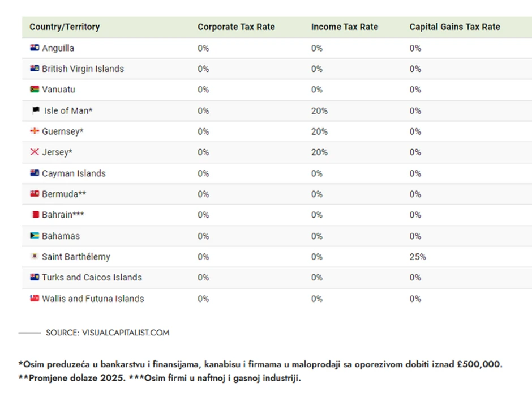Click the British Virgin Islands flag
Screen dimensions: 532x404
tap(35, 69)
